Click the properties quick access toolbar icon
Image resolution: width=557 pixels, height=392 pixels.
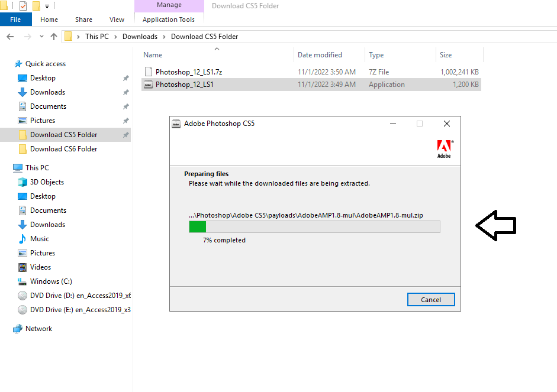23,6
